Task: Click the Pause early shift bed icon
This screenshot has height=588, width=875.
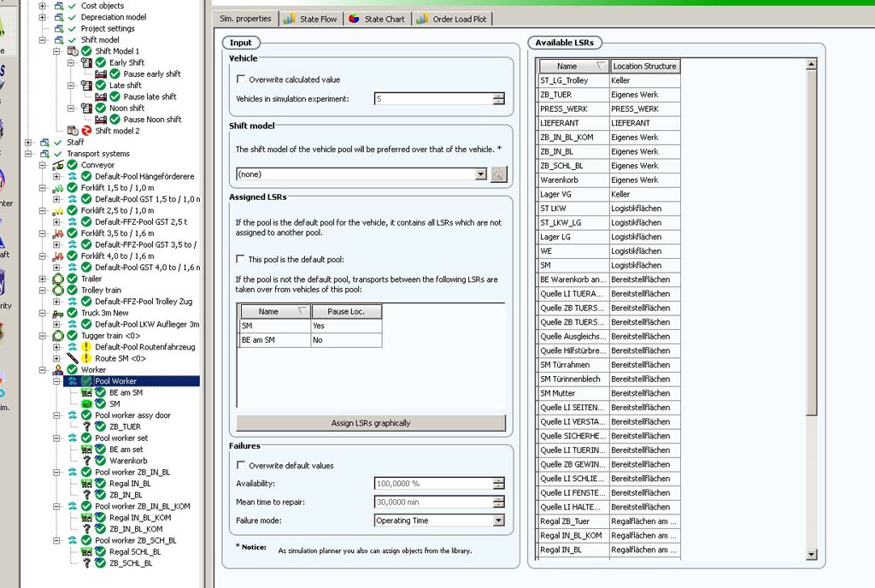Action: pyautogui.click(x=101, y=74)
